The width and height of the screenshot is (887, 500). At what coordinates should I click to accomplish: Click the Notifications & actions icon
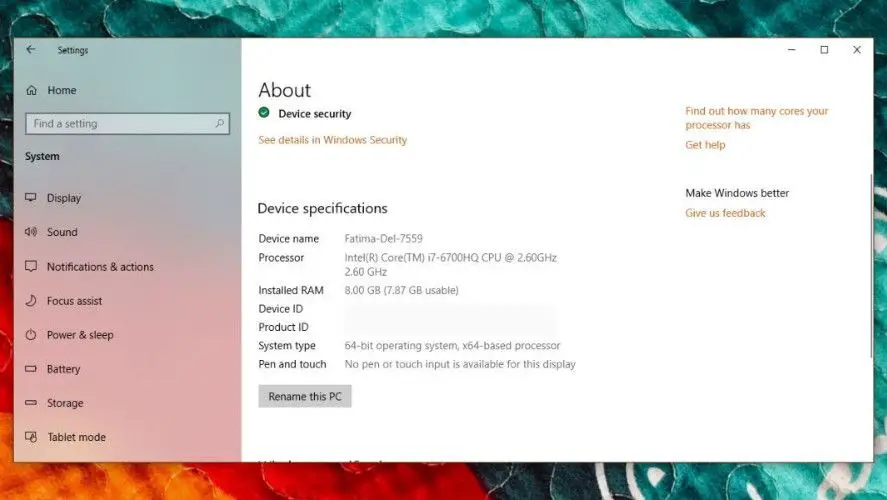(31, 266)
